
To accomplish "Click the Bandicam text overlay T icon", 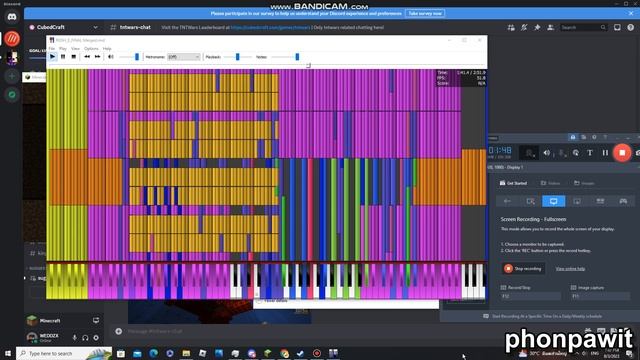I will (590, 153).
